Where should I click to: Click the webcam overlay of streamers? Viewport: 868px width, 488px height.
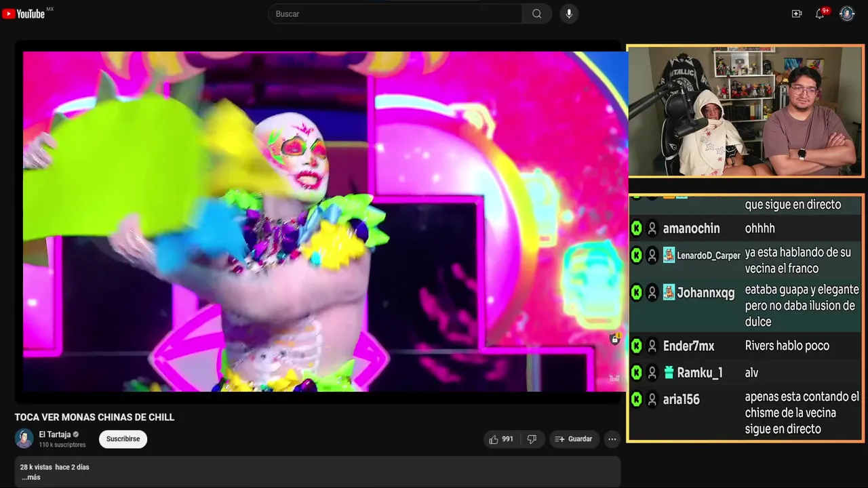tap(745, 111)
